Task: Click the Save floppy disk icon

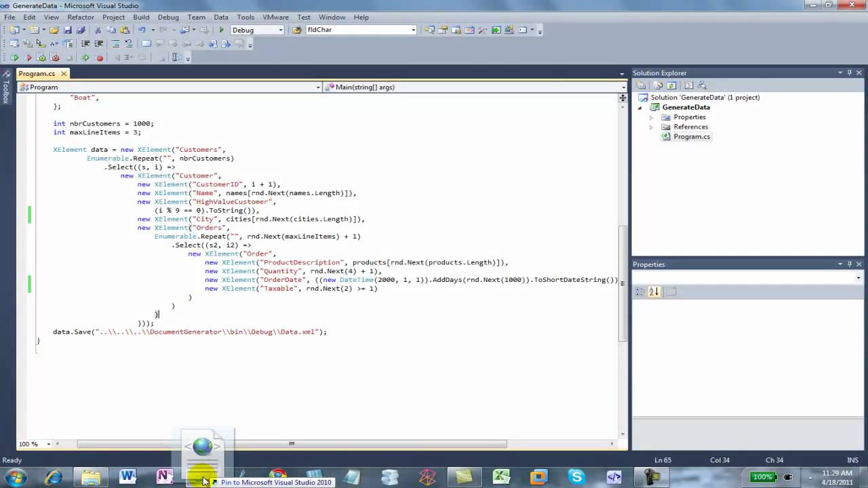Action: point(68,30)
